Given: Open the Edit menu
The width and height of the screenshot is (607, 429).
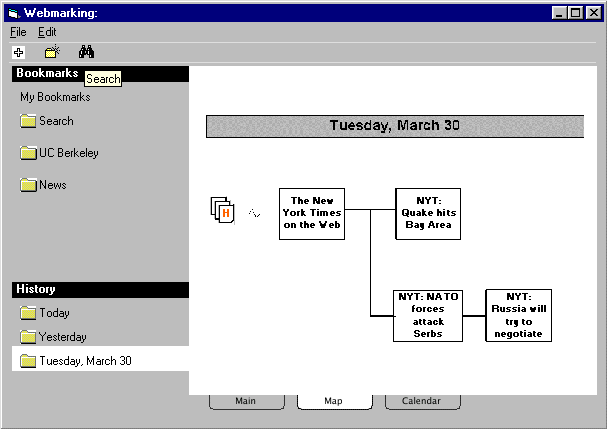Looking at the screenshot, I should (47, 32).
